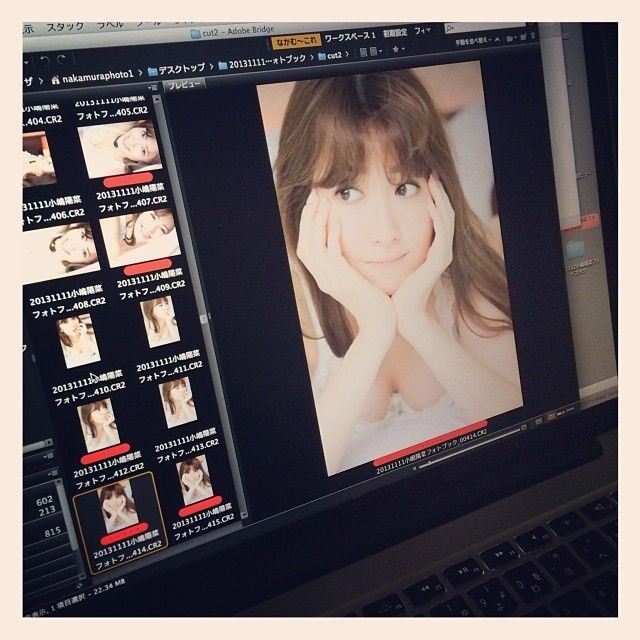Open 手動で並べ替え sort dropdown
Image resolution: width=640 pixels, height=640 pixels.
pos(472,41)
